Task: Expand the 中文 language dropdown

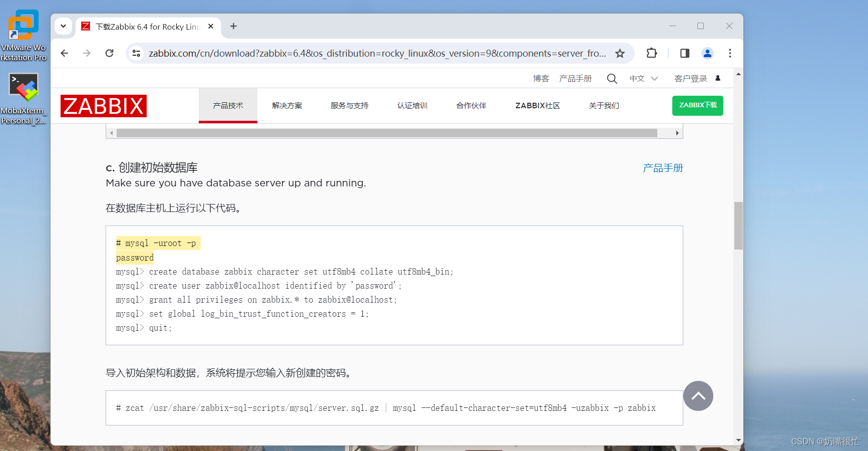Action: (x=644, y=78)
